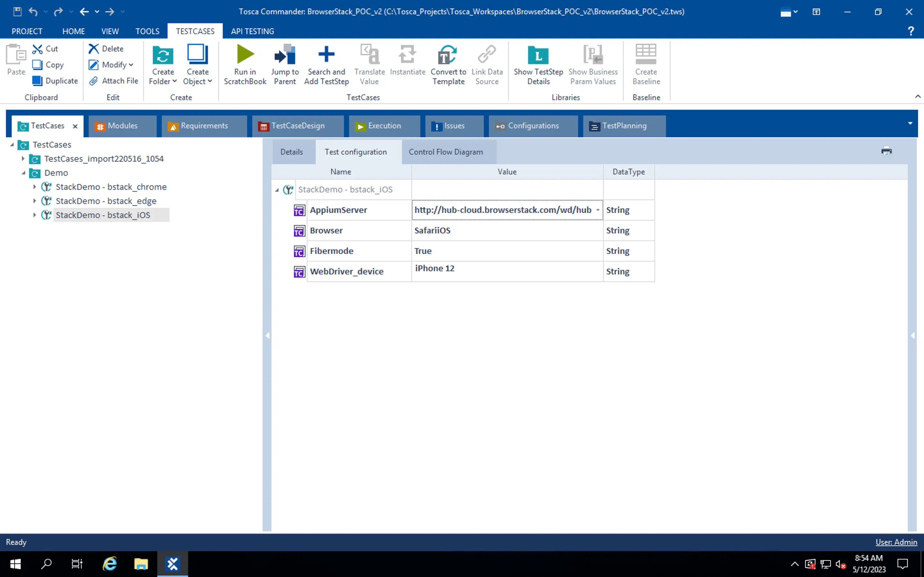Screen dimensions: 924x577
Task: Open Show TestStep Details
Action: (538, 64)
